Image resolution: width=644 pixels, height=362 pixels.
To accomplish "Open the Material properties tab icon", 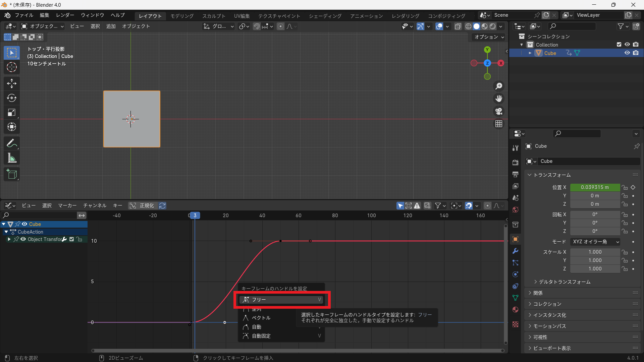I will click(516, 309).
